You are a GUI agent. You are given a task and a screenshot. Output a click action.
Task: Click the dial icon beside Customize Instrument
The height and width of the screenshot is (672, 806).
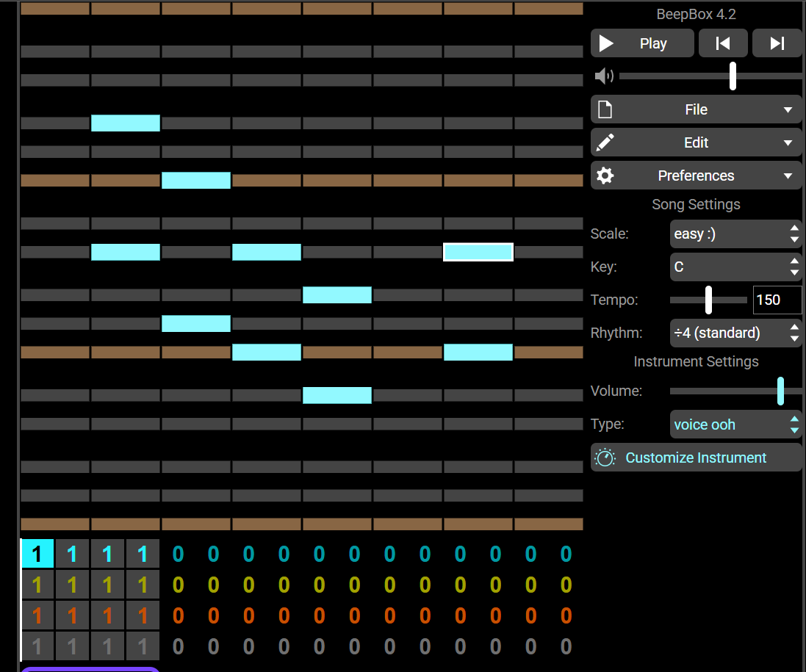[605, 458]
